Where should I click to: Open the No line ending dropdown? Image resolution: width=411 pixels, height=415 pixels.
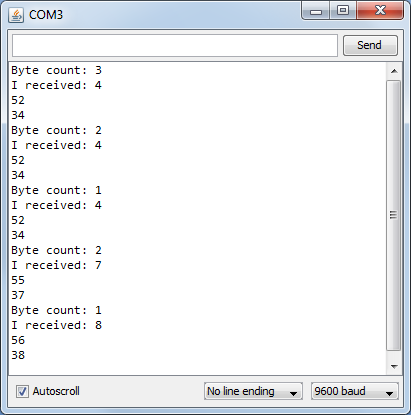[x=253, y=391]
